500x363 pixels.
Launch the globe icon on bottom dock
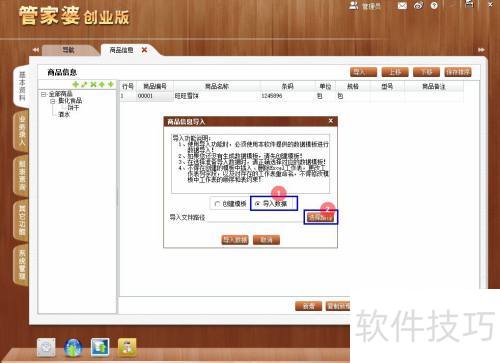(73, 348)
